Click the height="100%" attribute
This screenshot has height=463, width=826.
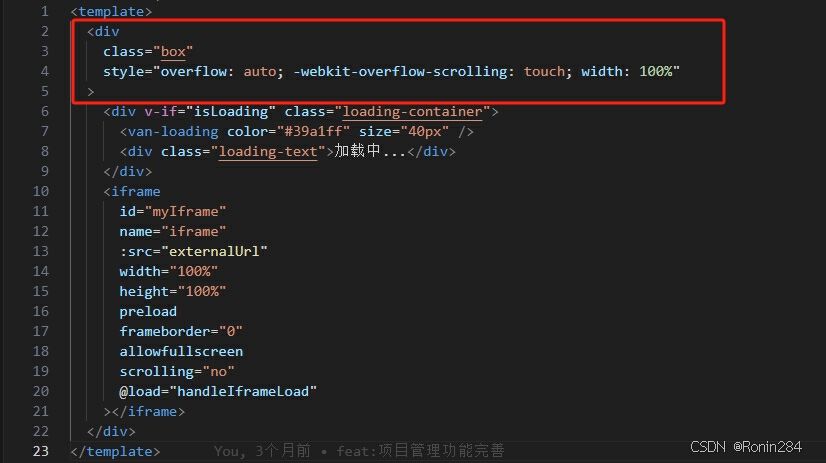[x=172, y=292]
